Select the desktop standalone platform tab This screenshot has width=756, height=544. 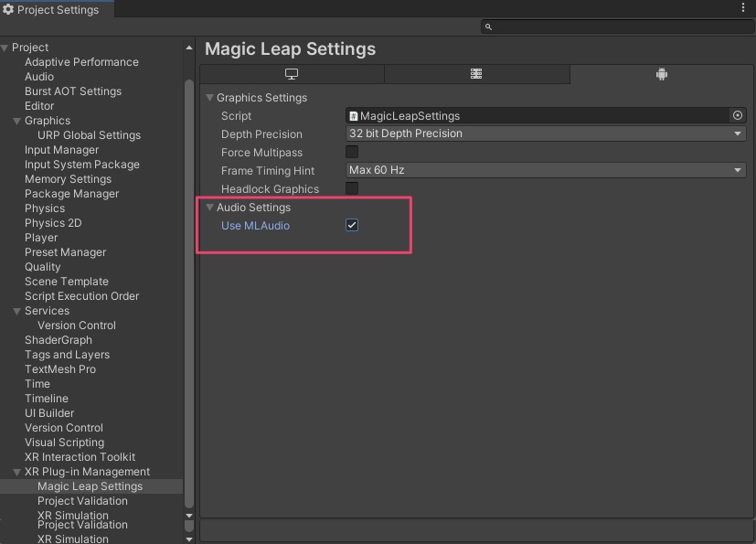(x=292, y=74)
